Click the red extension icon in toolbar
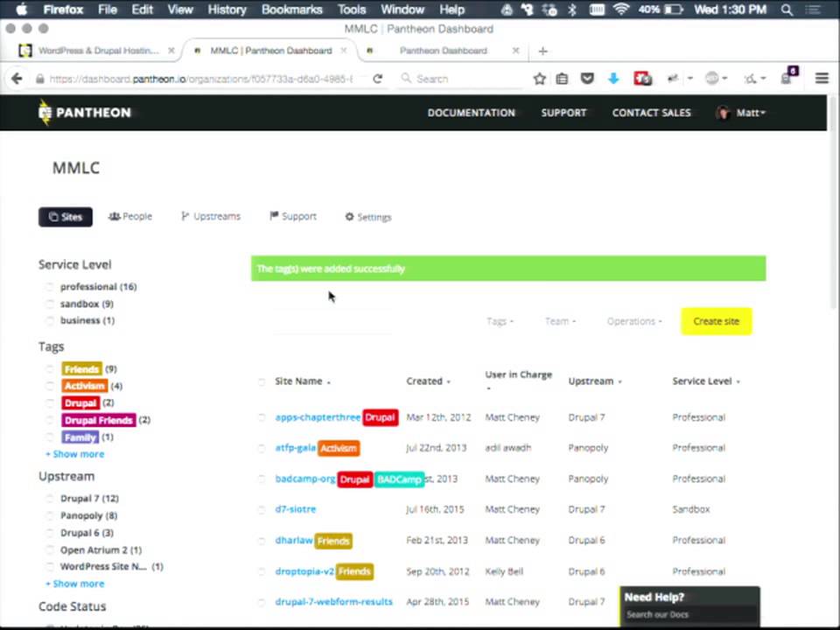Screen dimensions: 840x630 [642, 79]
